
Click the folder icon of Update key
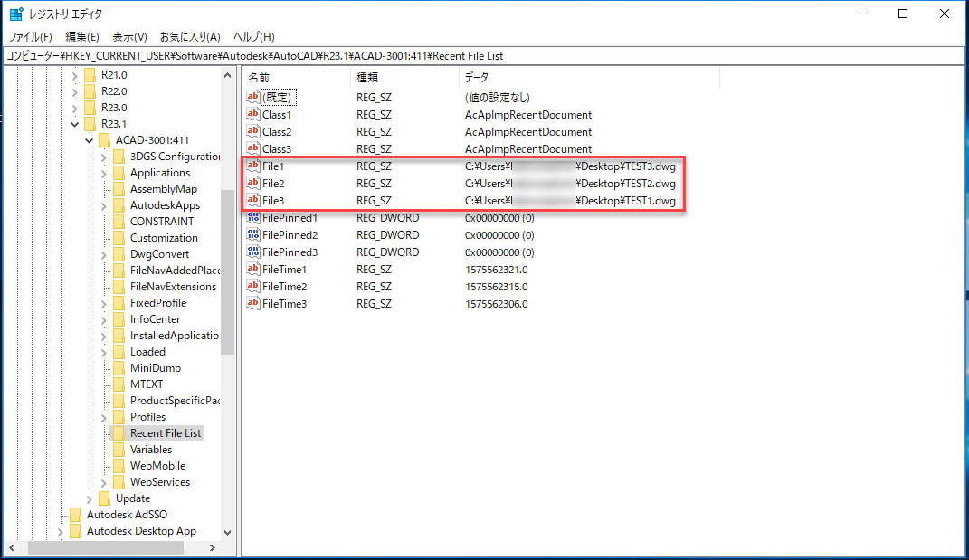point(104,498)
